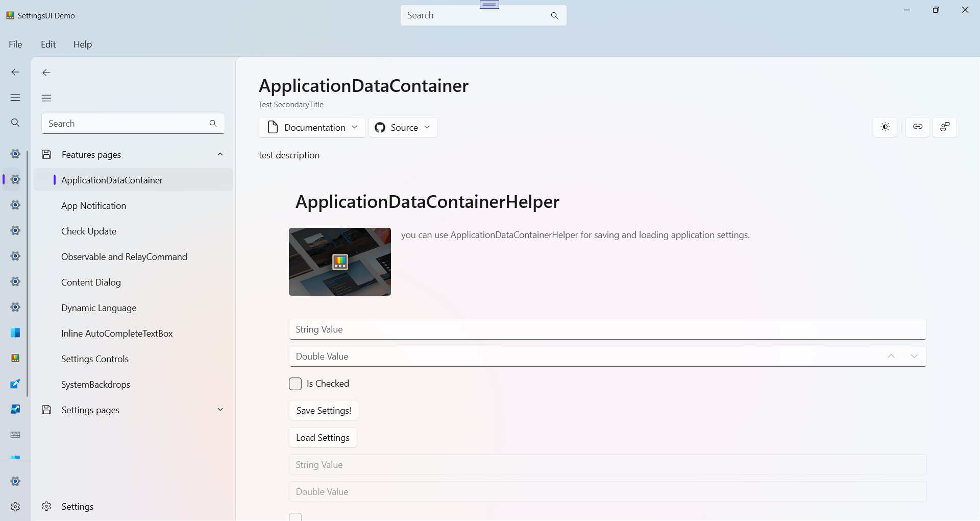Click the feedback people icon button
This screenshot has width=980, height=521.
point(945,127)
